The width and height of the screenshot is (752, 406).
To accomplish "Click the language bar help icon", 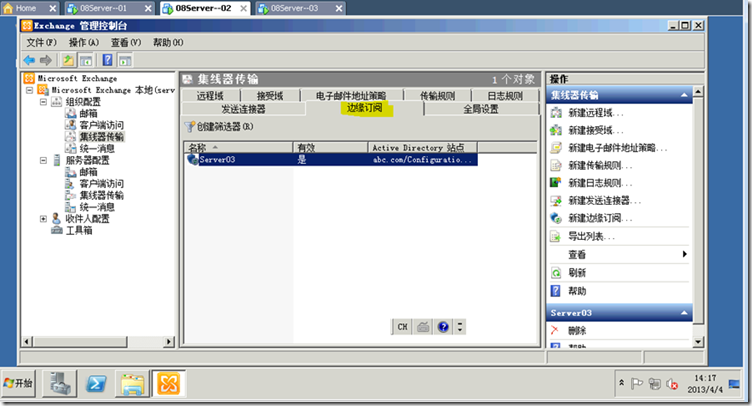I will (x=443, y=327).
